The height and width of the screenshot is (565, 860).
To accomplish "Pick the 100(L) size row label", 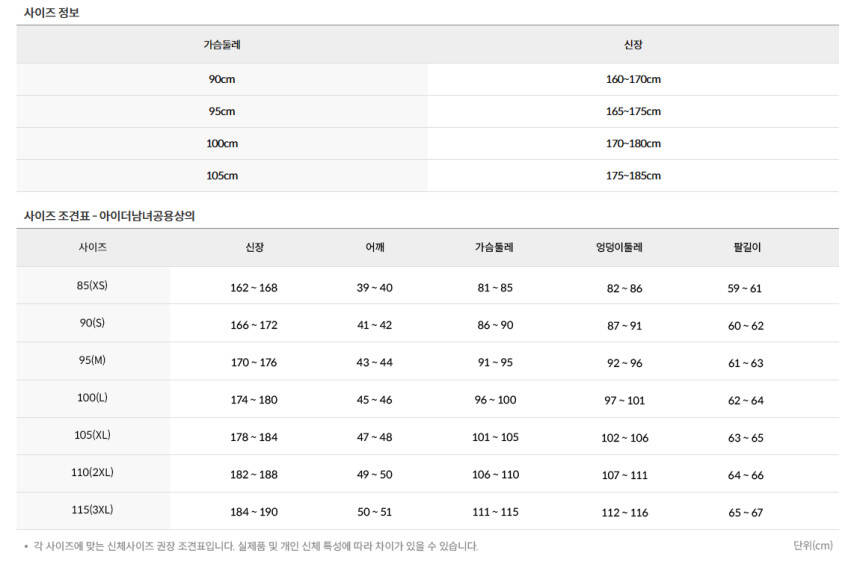I will 92,398.
